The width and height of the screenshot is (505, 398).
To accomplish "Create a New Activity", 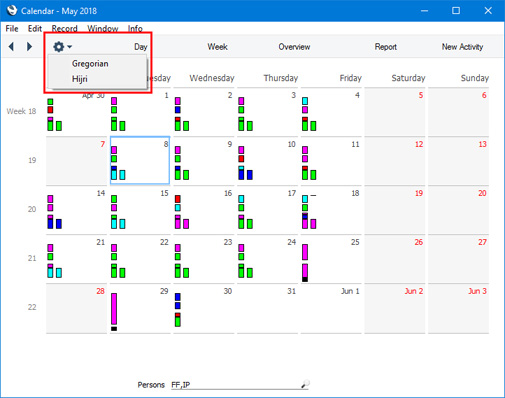I will [462, 47].
